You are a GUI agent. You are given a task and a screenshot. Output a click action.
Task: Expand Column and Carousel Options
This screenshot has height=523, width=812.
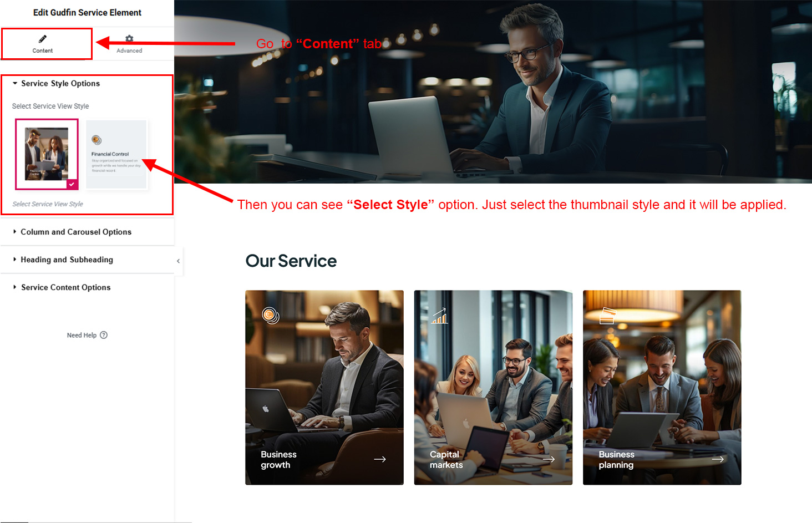click(x=76, y=232)
